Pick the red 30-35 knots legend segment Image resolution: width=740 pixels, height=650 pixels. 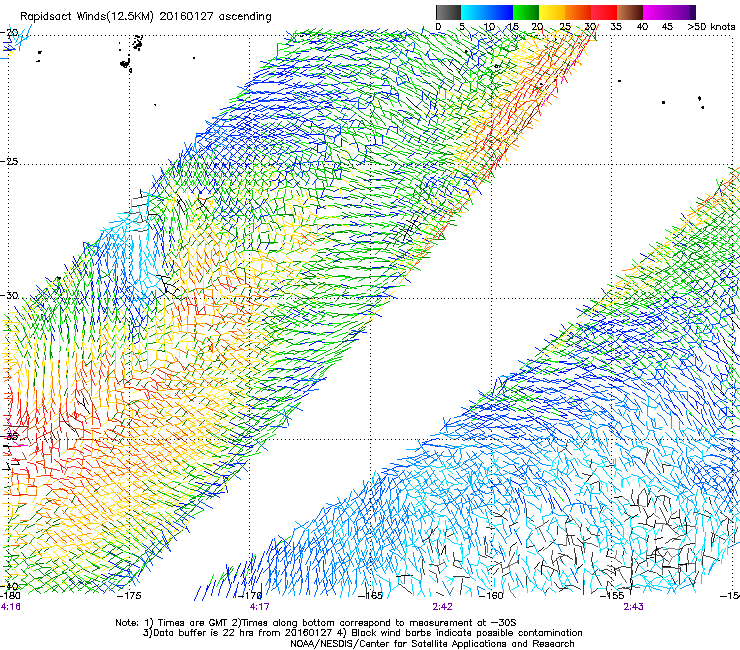pyautogui.click(x=604, y=13)
